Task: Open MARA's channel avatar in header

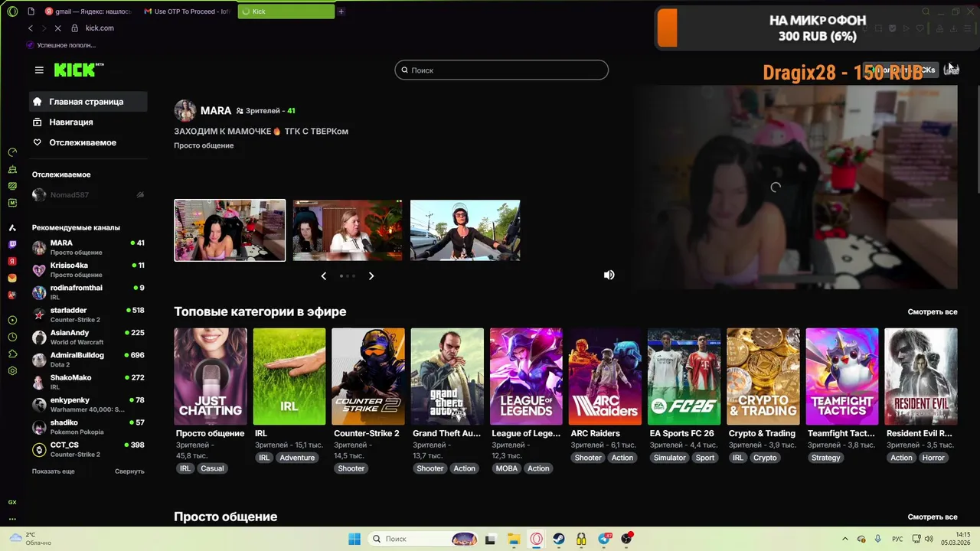Action: (185, 110)
